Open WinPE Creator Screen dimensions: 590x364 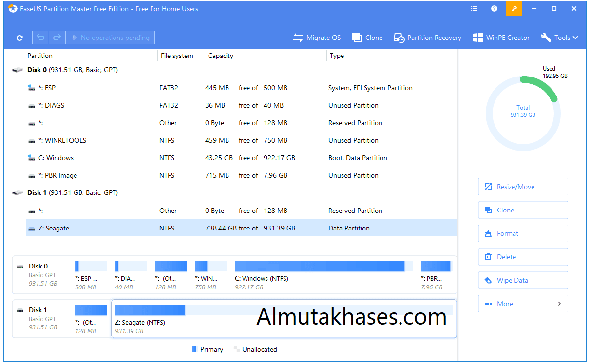point(501,38)
